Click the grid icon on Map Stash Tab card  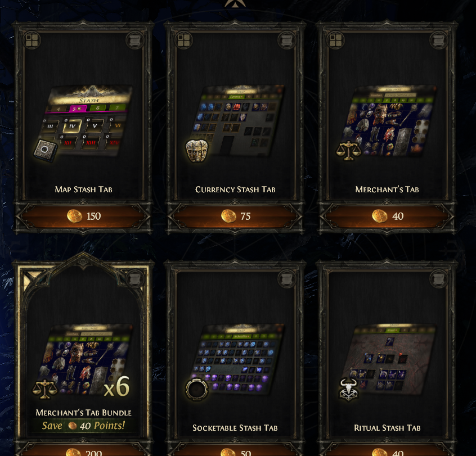pyautogui.click(x=32, y=40)
